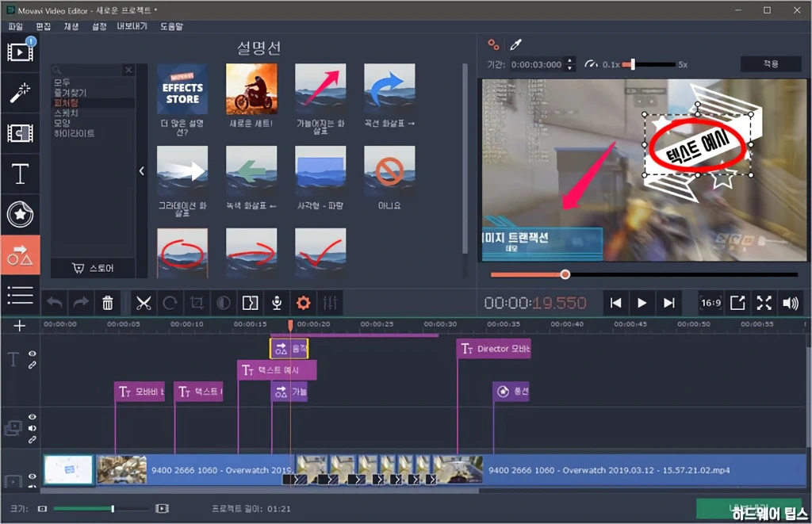The width and height of the screenshot is (812, 524).
Task: Open audio equalizer sliders icon
Action: (x=331, y=303)
